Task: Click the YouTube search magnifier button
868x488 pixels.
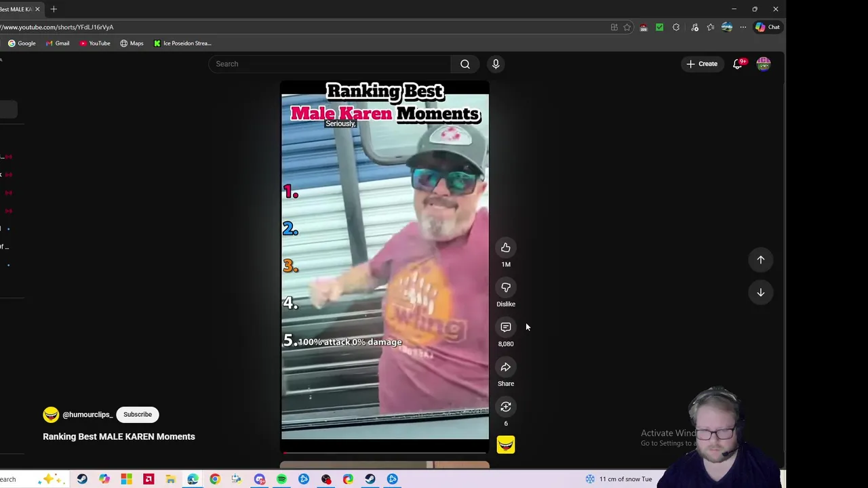Action: click(465, 64)
